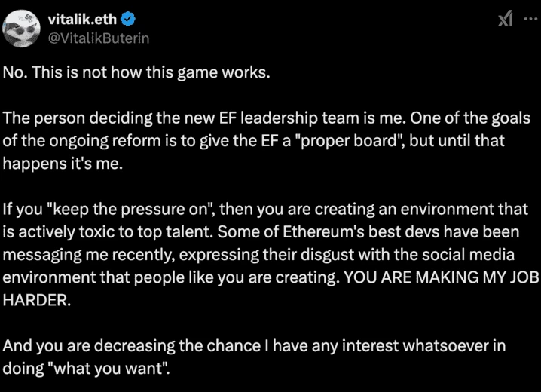
Task: Click the text "happens it's me."
Action: (63, 164)
